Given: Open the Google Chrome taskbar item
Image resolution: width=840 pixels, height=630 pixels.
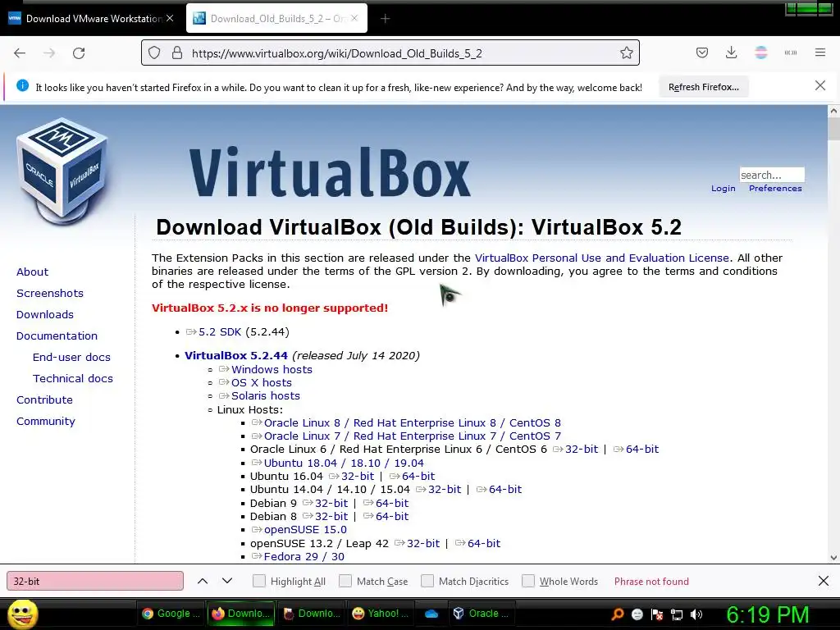Looking at the screenshot, I should (x=171, y=614).
